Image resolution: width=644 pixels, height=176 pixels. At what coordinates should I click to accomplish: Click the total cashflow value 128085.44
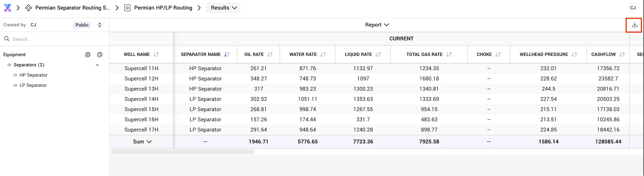coord(608,142)
